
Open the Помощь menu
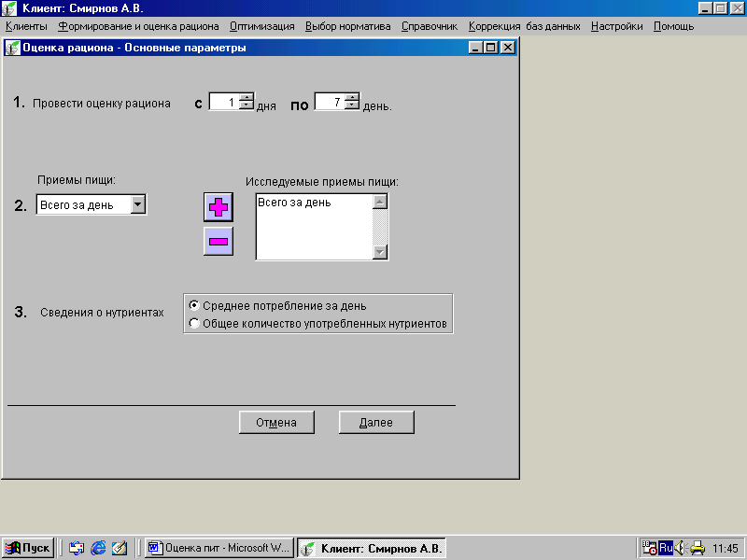click(x=673, y=27)
